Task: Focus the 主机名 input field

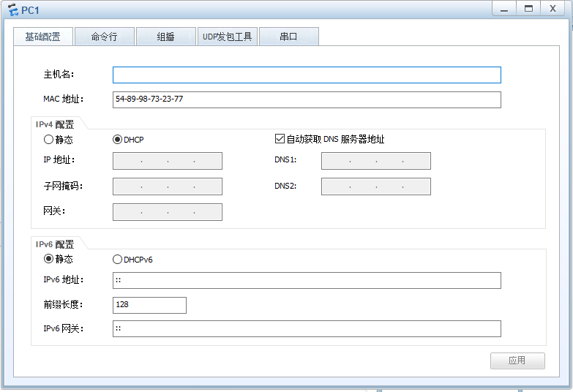Action: pyautogui.click(x=307, y=75)
